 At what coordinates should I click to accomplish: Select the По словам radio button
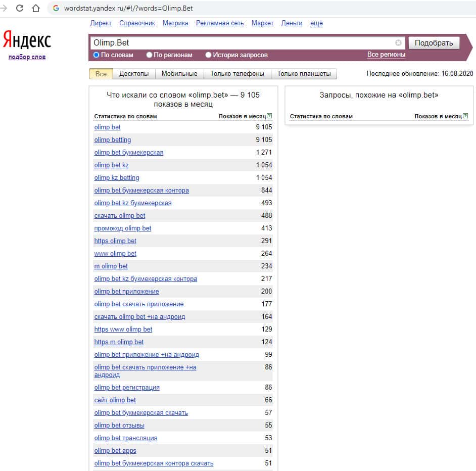(x=96, y=55)
